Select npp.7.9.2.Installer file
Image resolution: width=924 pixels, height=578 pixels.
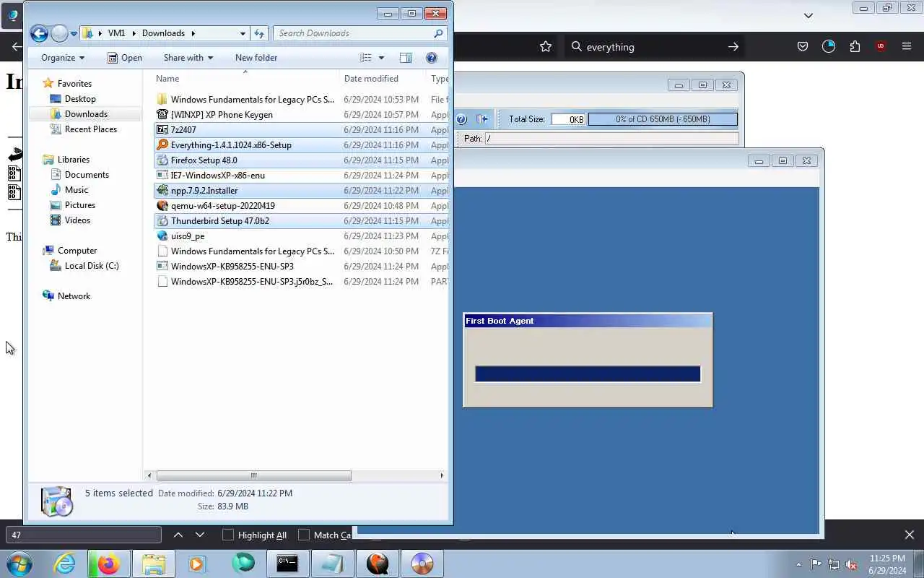(204, 191)
